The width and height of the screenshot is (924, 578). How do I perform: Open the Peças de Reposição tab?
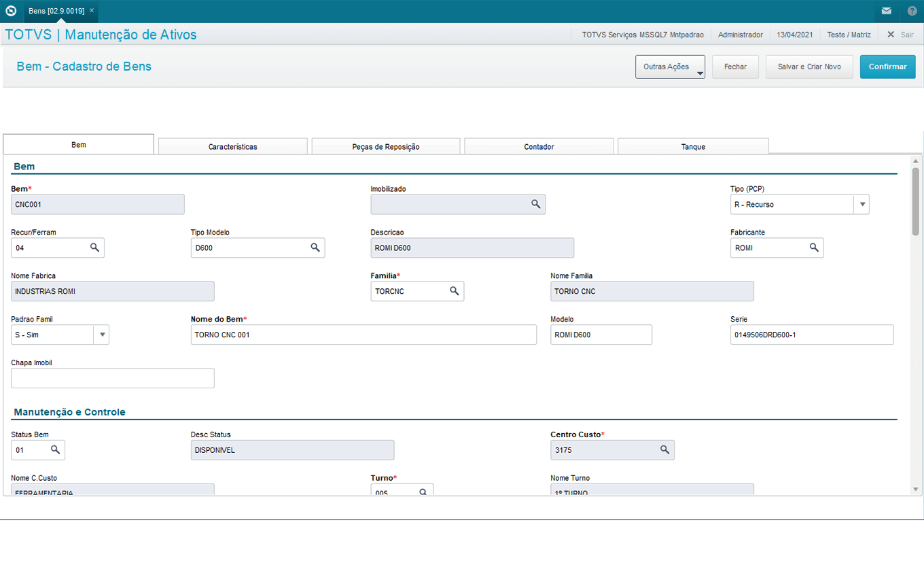tap(386, 147)
